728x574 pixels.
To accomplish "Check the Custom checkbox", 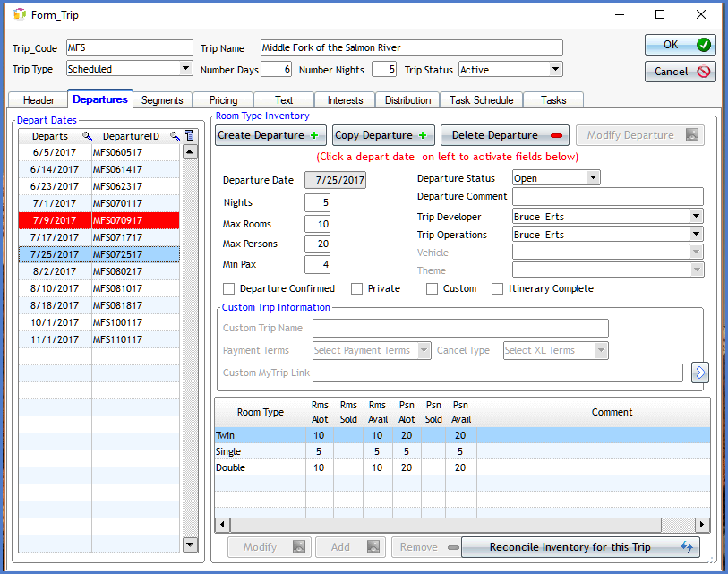I will (432, 289).
